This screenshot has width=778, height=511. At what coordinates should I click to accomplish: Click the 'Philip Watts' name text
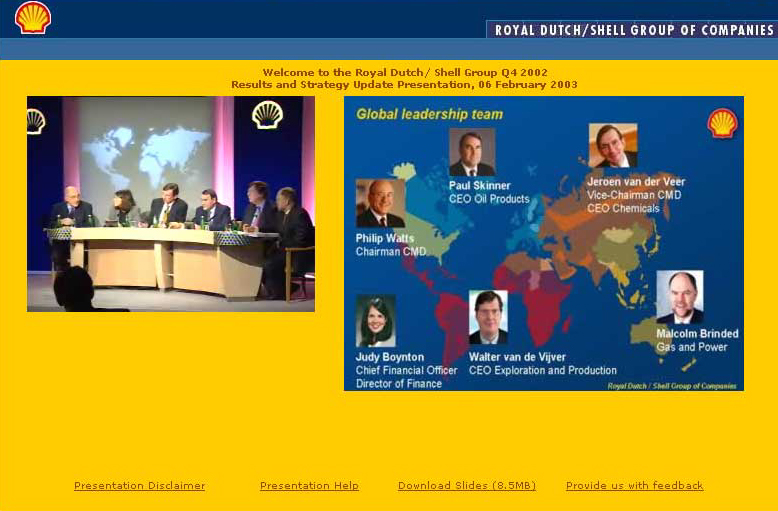pos(385,238)
